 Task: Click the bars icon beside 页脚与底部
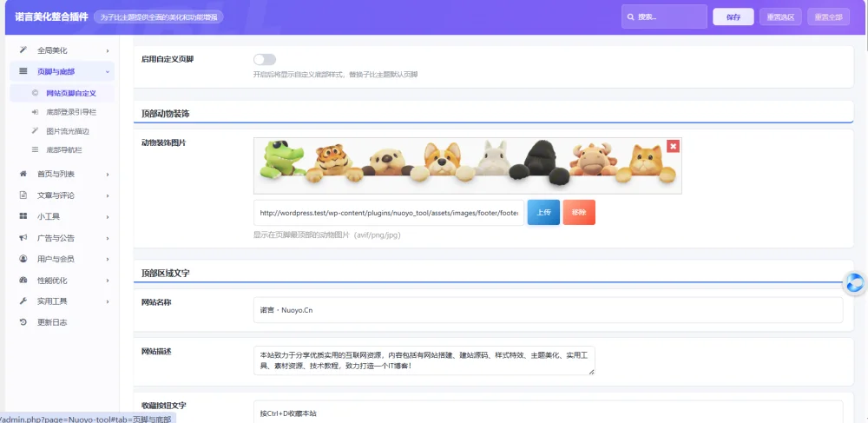point(23,71)
